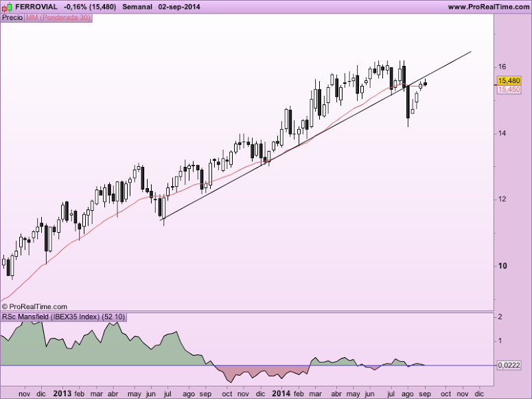Click the 12 price axis label
The height and width of the screenshot is (399, 532).
click(x=502, y=199)
